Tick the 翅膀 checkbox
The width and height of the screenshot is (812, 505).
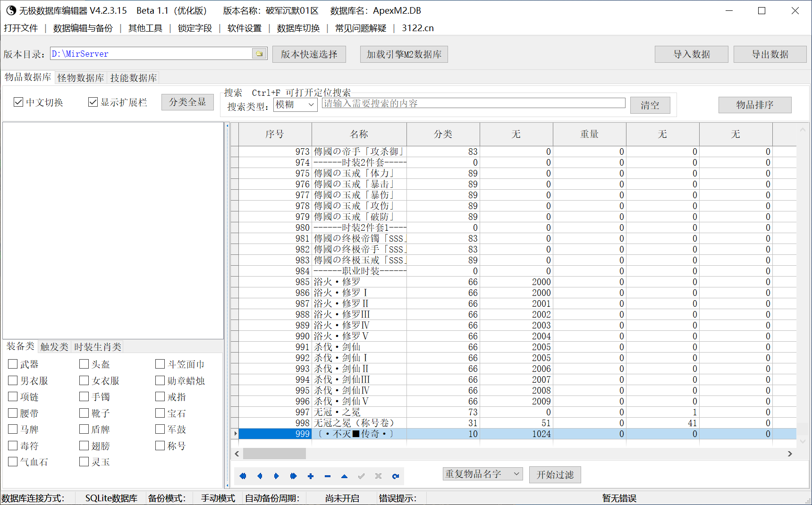(x=84, y=446)
